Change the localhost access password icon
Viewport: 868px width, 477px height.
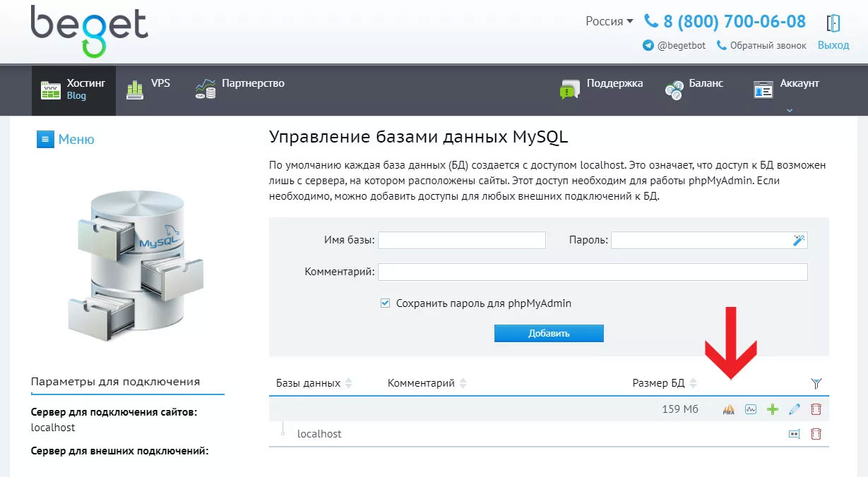point(794,434)
